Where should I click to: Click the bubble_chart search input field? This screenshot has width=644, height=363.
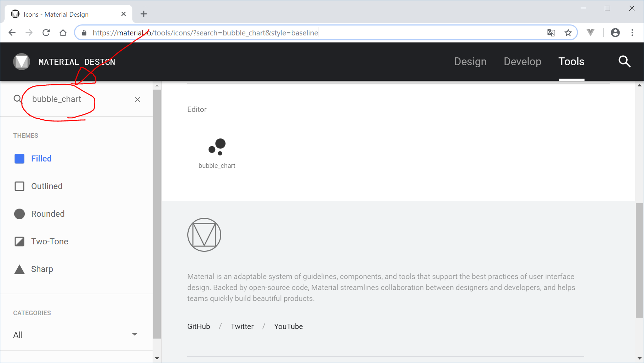click(71, 100)
